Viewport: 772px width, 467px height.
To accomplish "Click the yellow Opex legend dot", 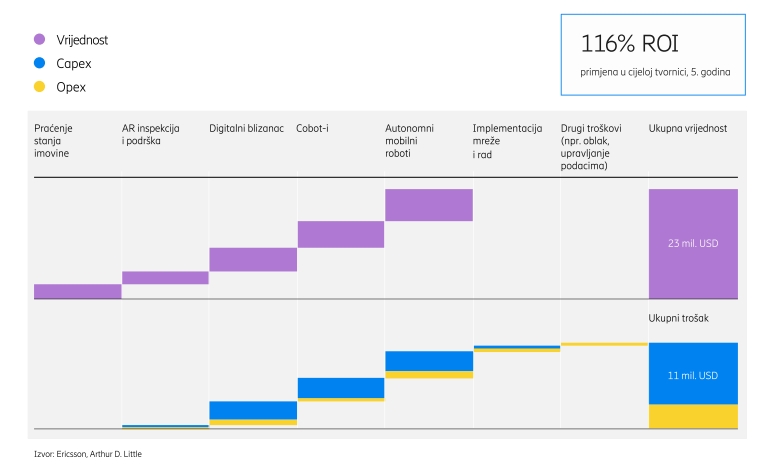I will tap(39, 87).
